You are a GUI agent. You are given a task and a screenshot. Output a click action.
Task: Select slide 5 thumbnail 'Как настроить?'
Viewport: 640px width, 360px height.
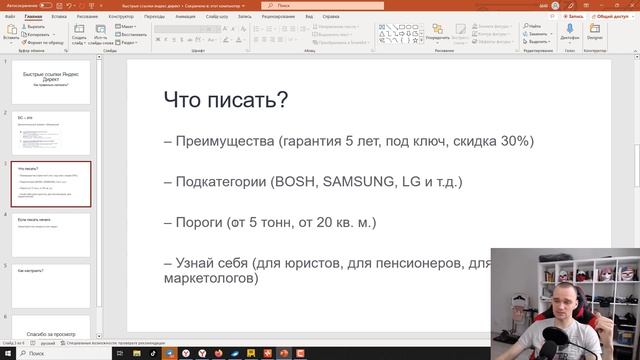[51, 286]
